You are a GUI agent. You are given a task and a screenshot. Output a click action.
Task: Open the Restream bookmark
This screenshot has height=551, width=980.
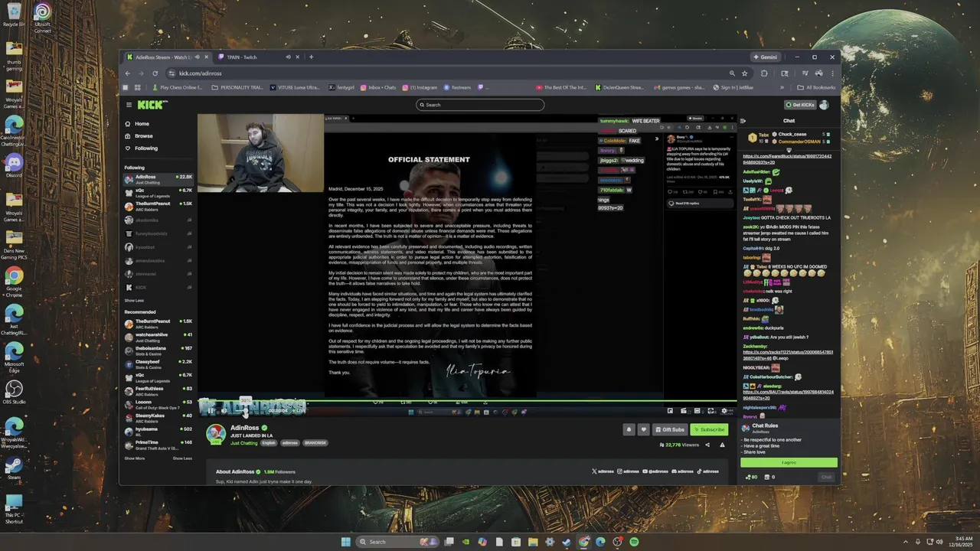tap(457, 87)
